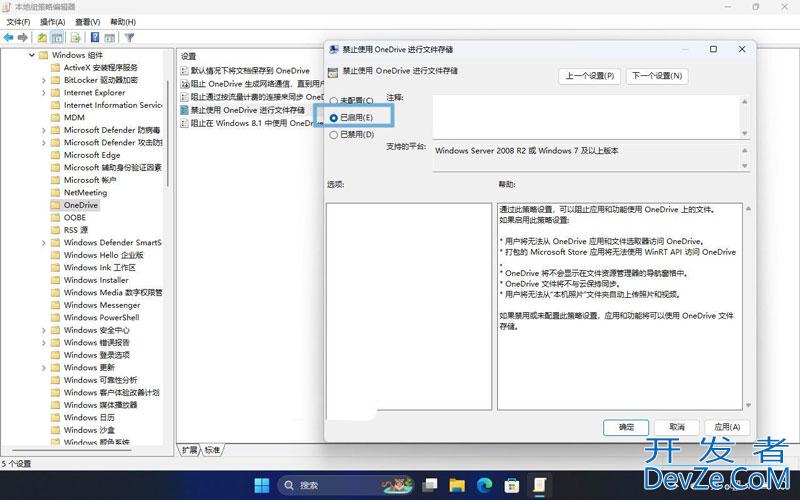Click the 应用(A) button

pyautogui.click(x=727, y=428)
